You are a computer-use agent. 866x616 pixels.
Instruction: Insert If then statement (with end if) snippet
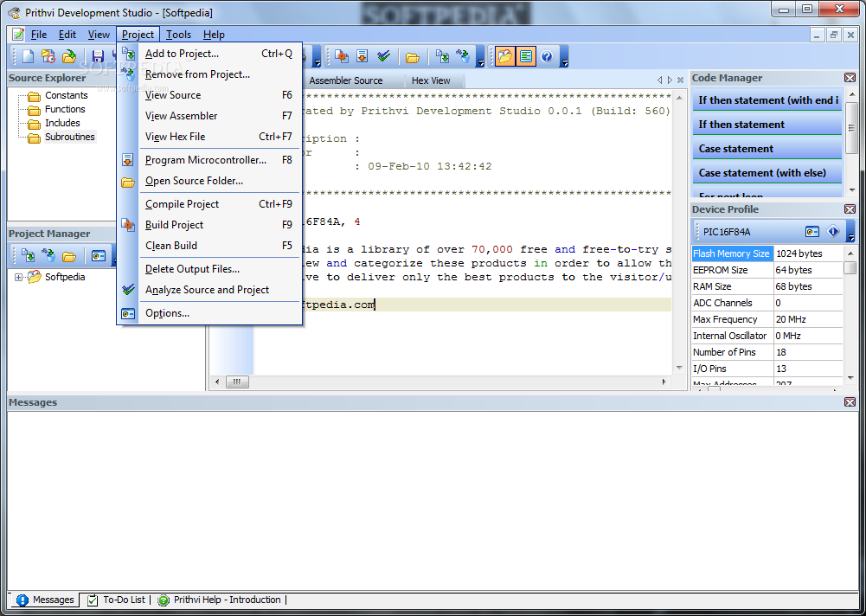[x=767, y=100]
